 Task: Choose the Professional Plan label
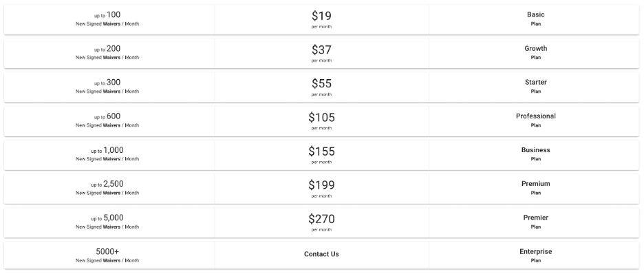(535, 120)
